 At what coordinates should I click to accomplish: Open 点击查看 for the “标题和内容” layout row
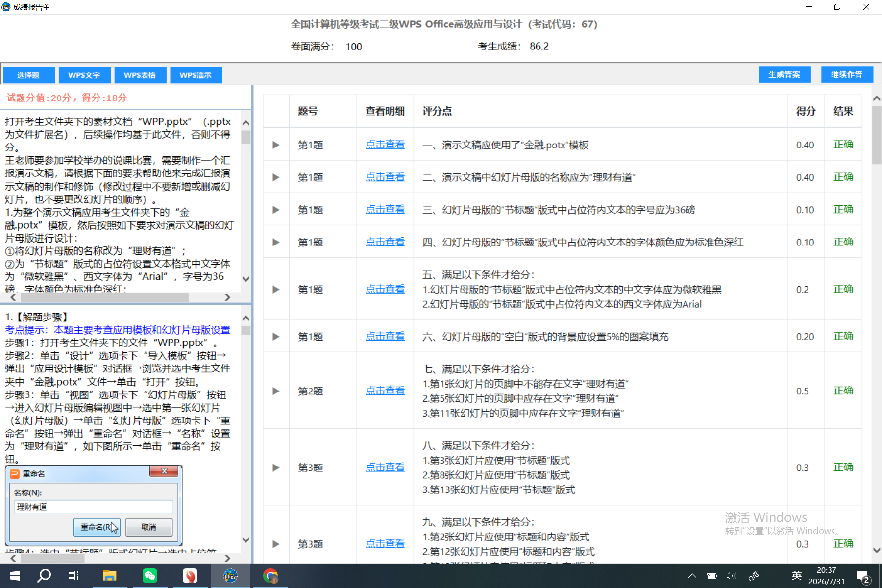(x=385, y=544)
